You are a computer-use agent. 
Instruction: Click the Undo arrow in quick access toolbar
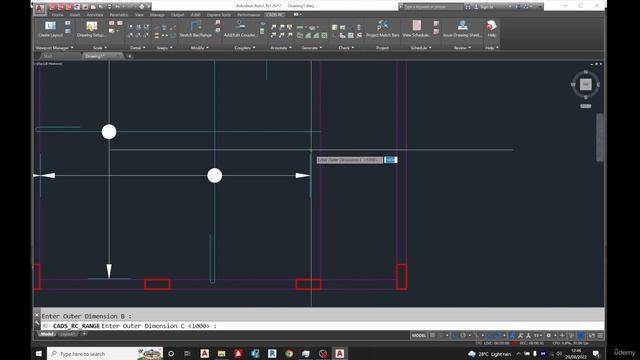pos(118,7)
